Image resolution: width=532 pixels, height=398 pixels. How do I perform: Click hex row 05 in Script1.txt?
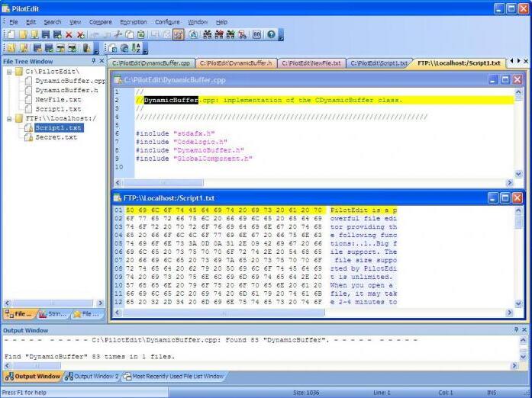[255, 243]
